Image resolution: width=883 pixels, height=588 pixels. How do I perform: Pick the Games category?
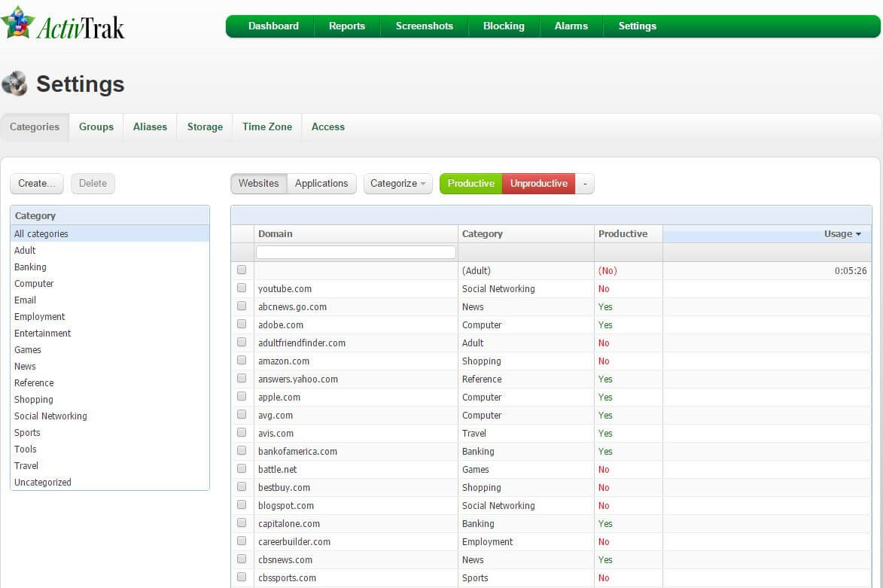coord(110,350)
